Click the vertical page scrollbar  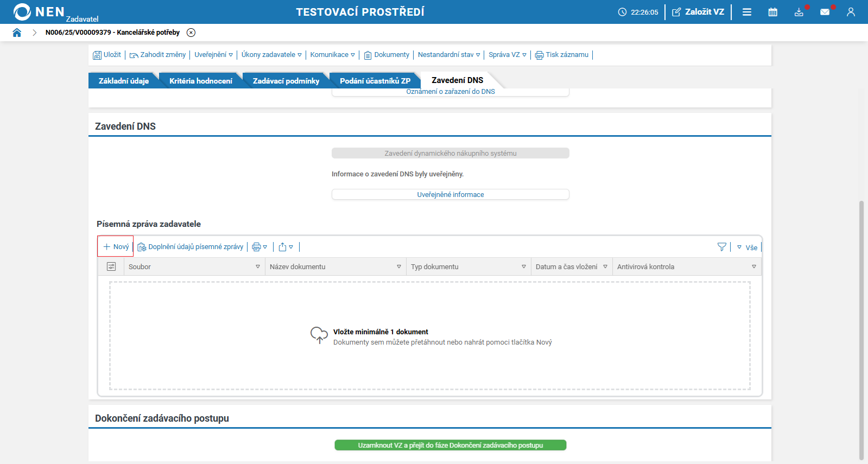tap(861, 330)
